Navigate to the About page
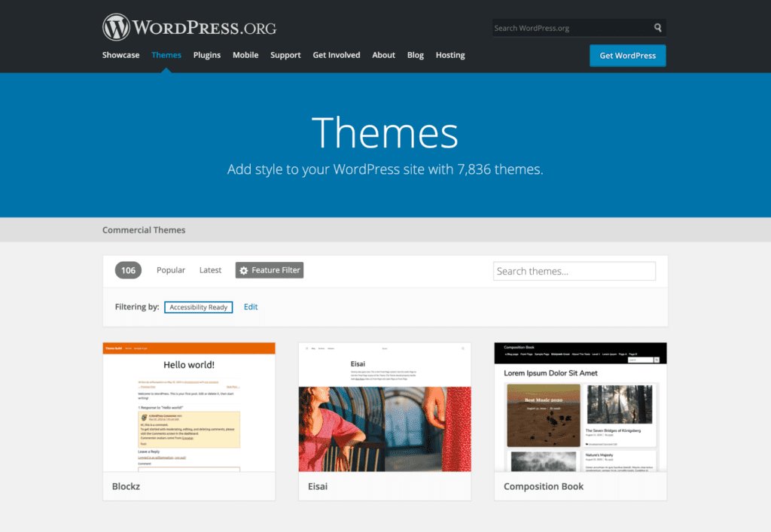Image resolution: width=771 pixels, height=532 pixels. pos(383,55)
